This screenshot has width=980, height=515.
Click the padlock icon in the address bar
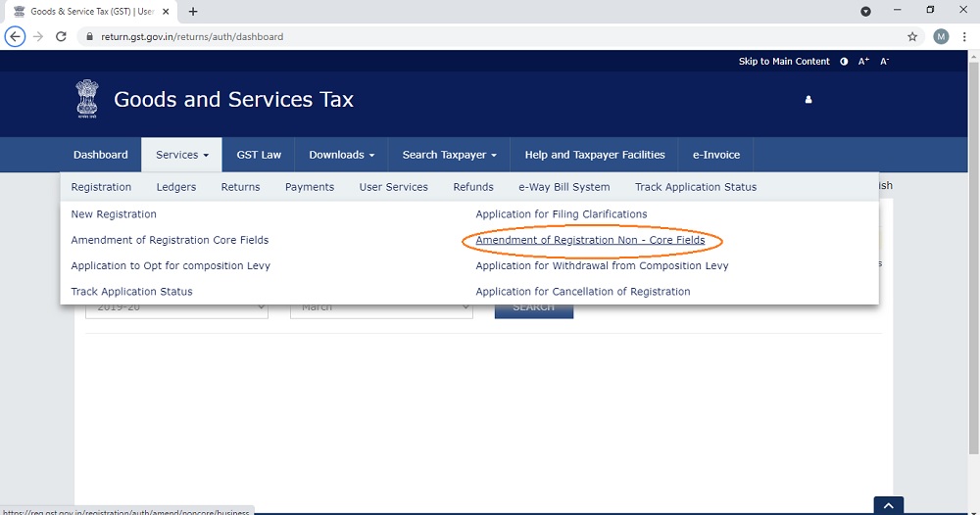(89, 37)
